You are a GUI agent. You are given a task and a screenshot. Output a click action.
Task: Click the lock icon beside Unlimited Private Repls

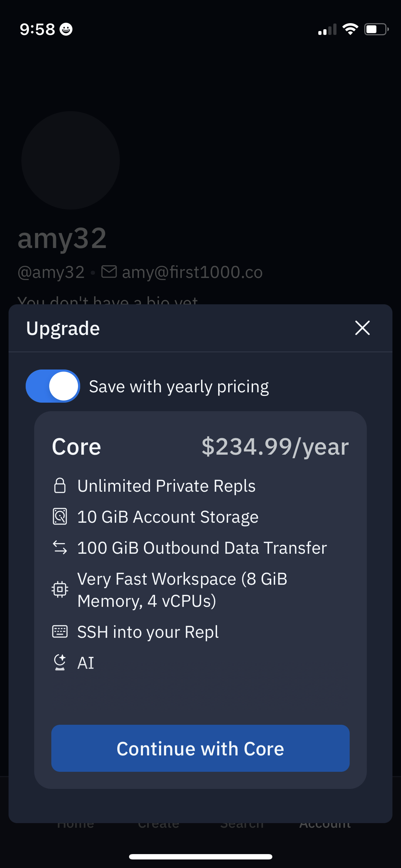[x=60, y=486]
